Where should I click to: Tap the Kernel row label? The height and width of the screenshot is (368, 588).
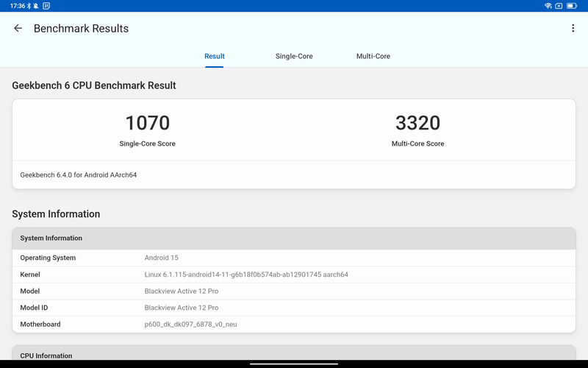(30, 275)
